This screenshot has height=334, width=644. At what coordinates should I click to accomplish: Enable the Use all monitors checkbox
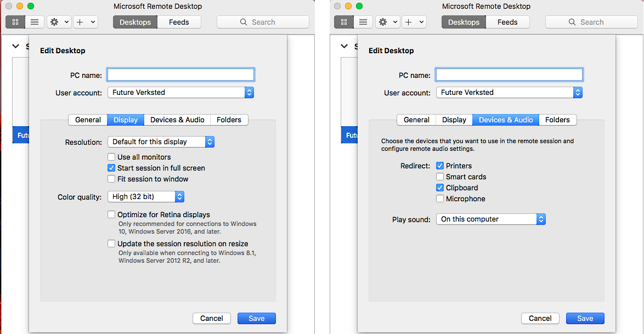[x=111, y=157]
